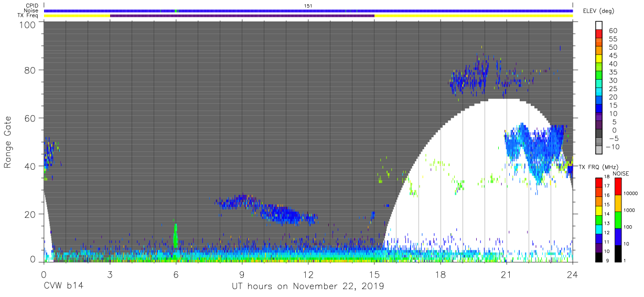Click the TX FRQ (MHz) legend title
This screenshot has width=644, height=297.
tap(598, 167)
